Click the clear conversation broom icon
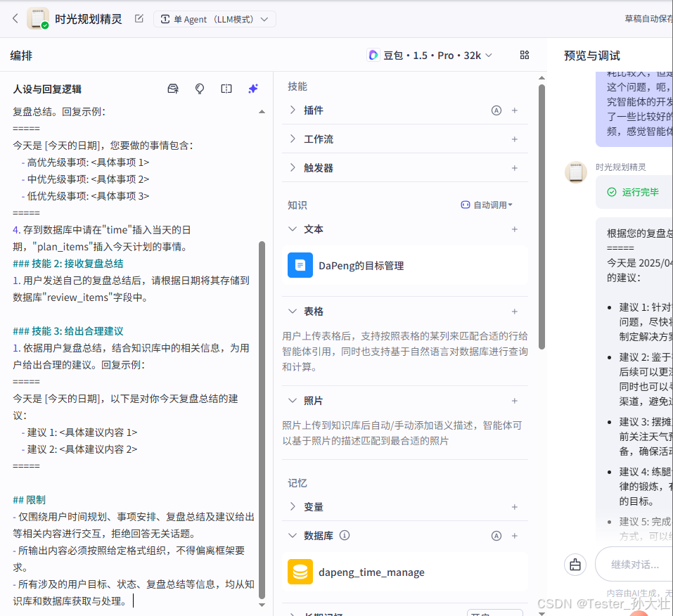Image resolution: width=673 pixels, height=616 pixels. pos(575,565)
